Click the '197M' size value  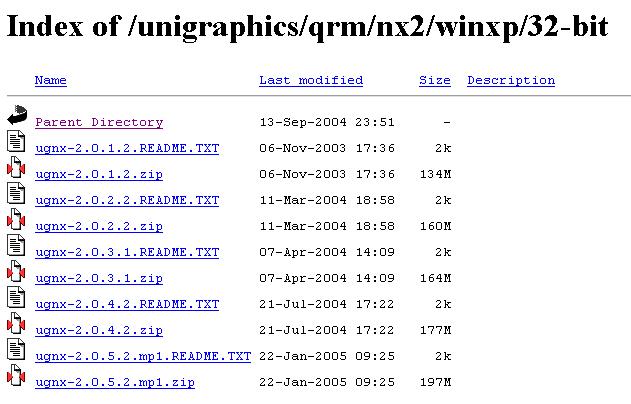coord(435,382)
